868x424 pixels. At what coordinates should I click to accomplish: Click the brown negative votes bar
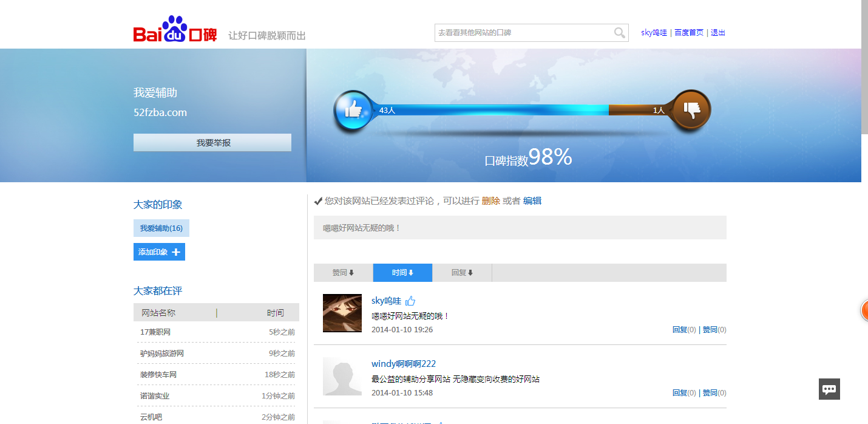640,111
